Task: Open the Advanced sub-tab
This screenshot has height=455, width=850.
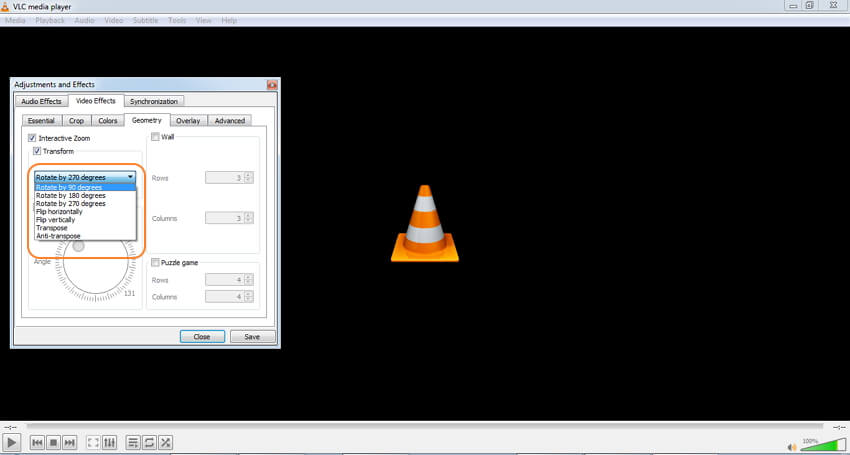Action: pos(230,121)
